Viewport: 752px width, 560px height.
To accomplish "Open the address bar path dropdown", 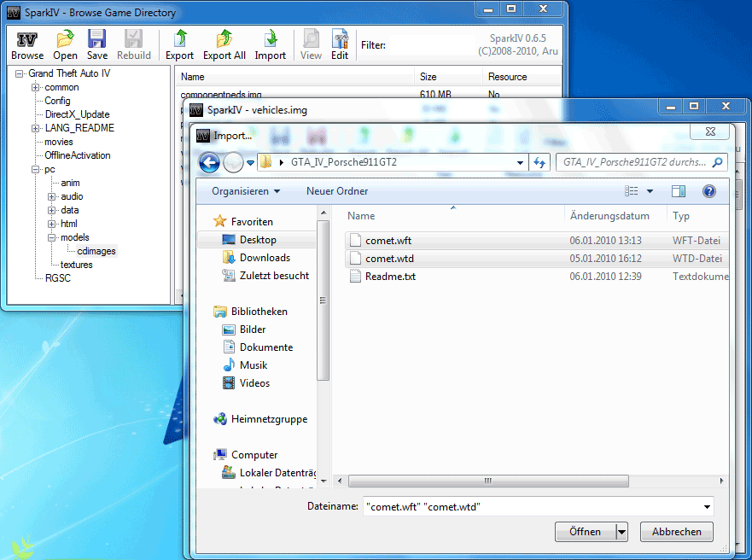I will coord(520,162).
